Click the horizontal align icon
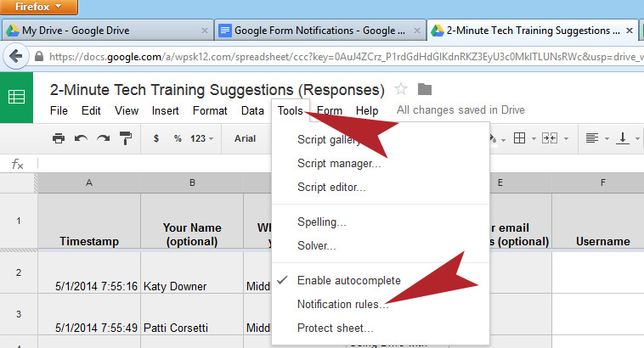644x348 pixels. [592, 138]
